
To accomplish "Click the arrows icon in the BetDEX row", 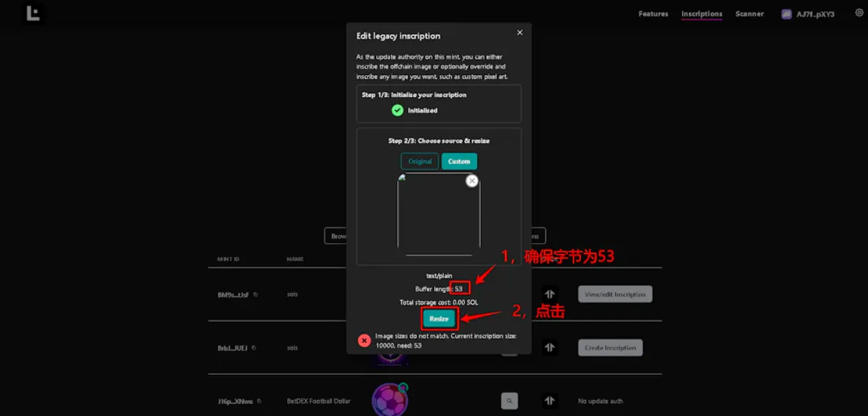I will pyautogui.click(x=549, y=401).
